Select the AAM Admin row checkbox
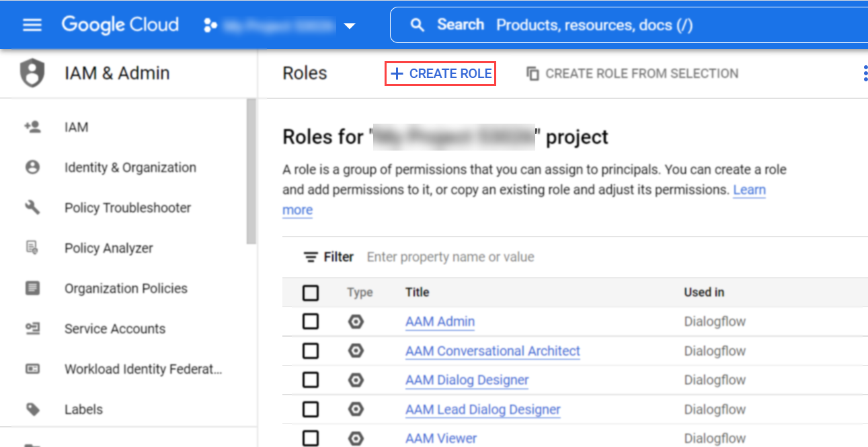 pyautogui.click(x=311, y=322)
